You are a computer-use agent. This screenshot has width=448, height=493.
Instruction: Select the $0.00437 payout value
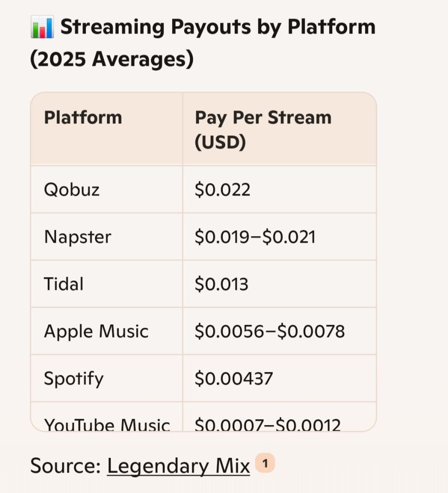233,378
